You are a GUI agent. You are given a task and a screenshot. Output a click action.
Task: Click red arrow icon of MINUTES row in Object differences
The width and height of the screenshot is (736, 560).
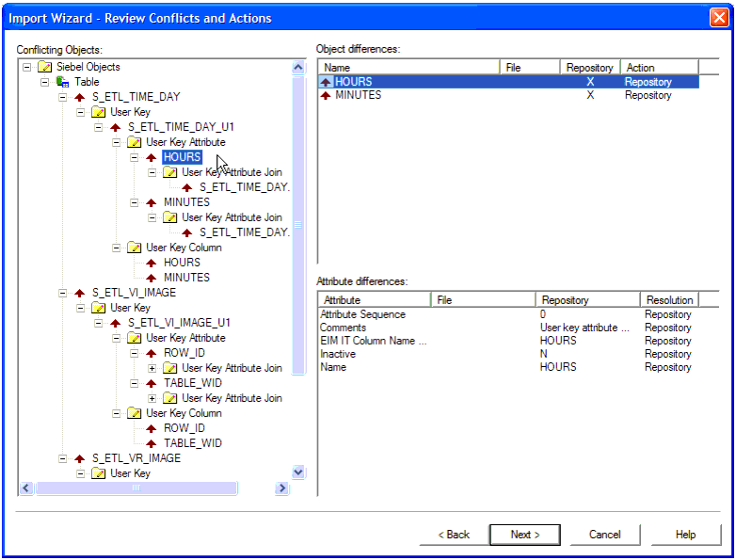(326, 95)
